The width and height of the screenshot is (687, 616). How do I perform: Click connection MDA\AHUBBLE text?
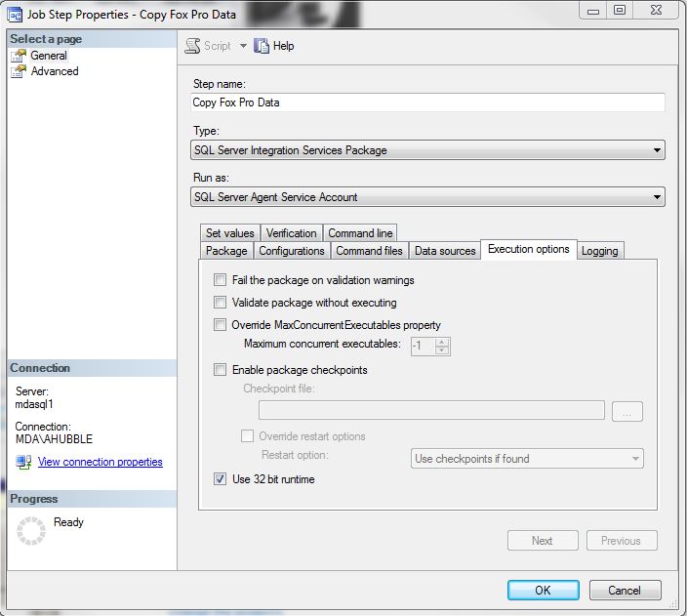pos(54,439)
